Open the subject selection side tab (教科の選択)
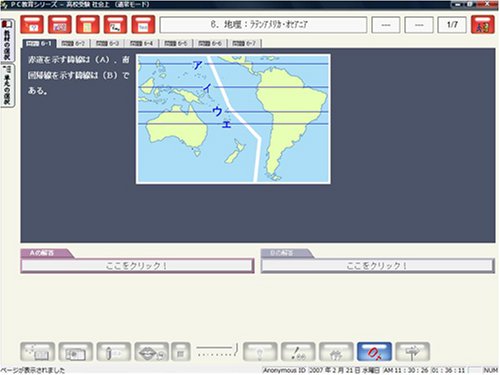The height and width of the screenshot is (375, 500). [x=7, y=41]
